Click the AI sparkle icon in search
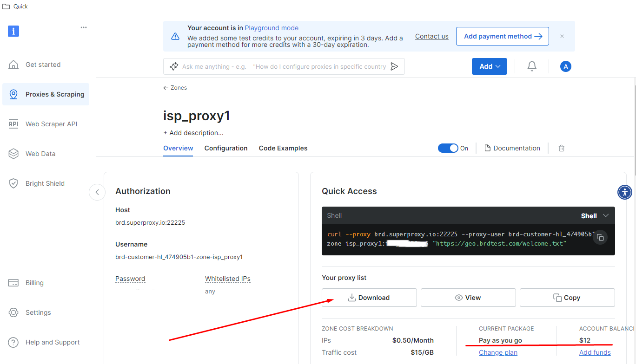 [x=174, y=66]
